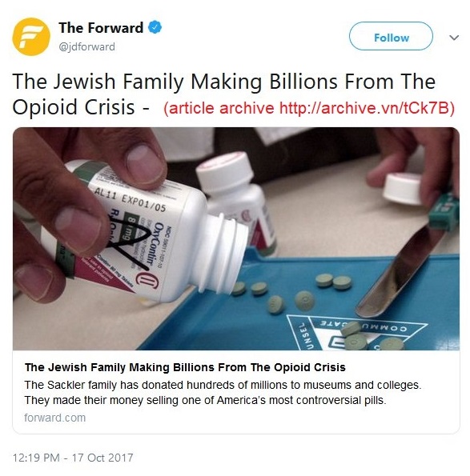470x476 pixels.
Task: Open The Forward display name profile link
Action: click(x=101, y=28)
